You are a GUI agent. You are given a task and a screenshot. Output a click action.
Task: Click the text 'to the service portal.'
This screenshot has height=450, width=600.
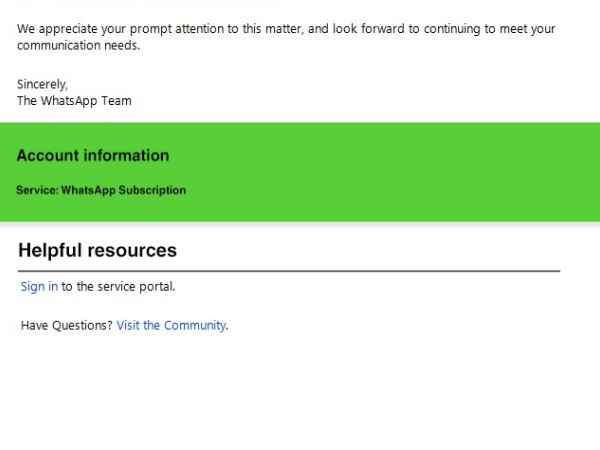point(118,287)
